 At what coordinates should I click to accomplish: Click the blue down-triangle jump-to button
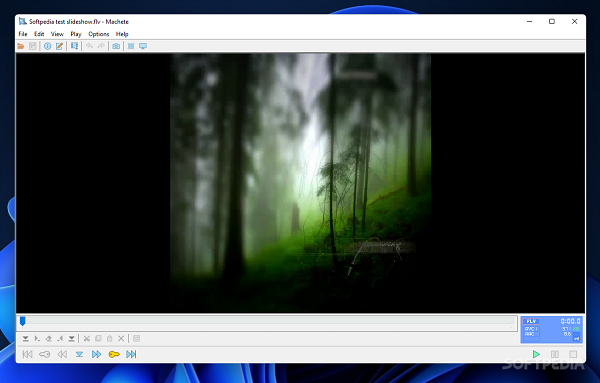pos(79,354)
